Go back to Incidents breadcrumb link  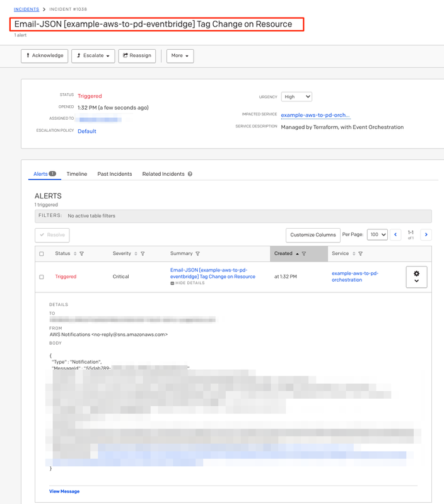point(26,9)
